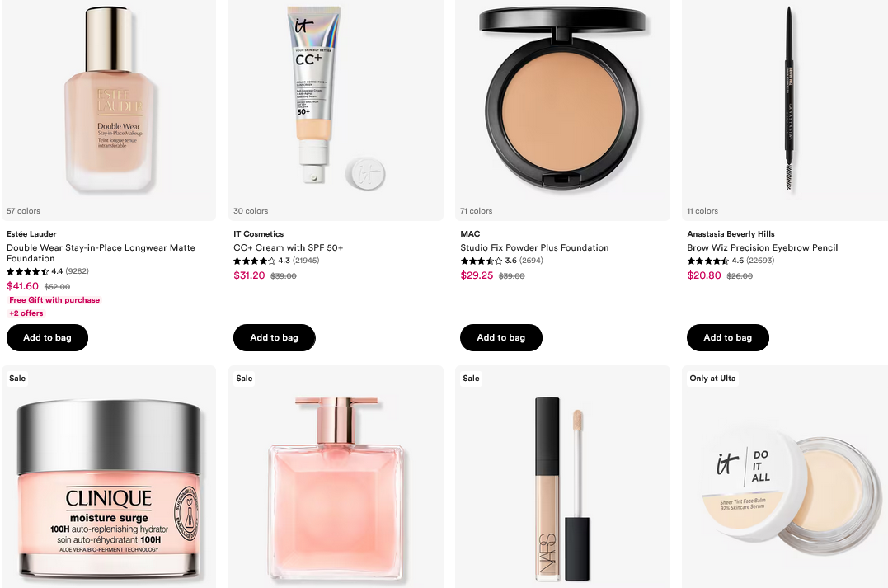Open the Estée Lauder Double Wear foundation image

click(x=109, y=101)
